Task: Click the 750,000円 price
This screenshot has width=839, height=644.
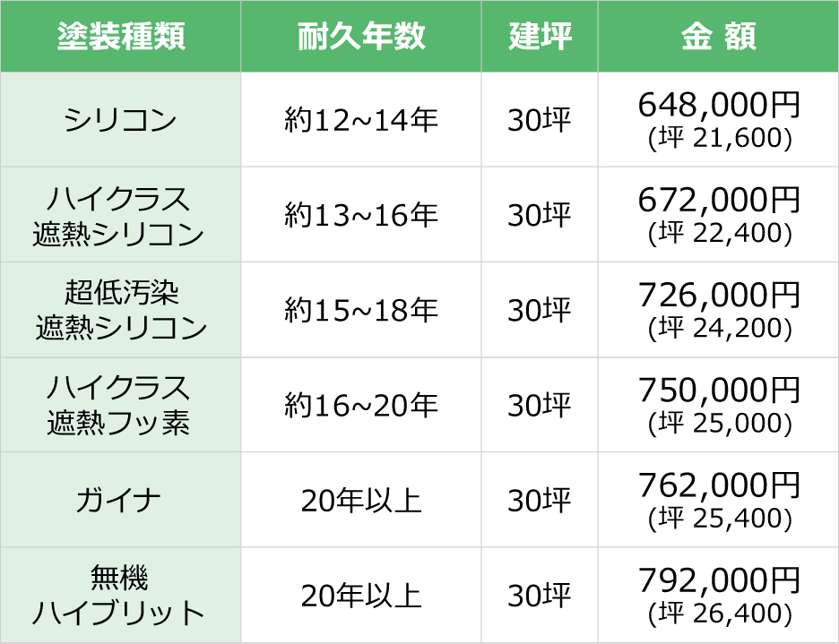Action: coord(719,391)
